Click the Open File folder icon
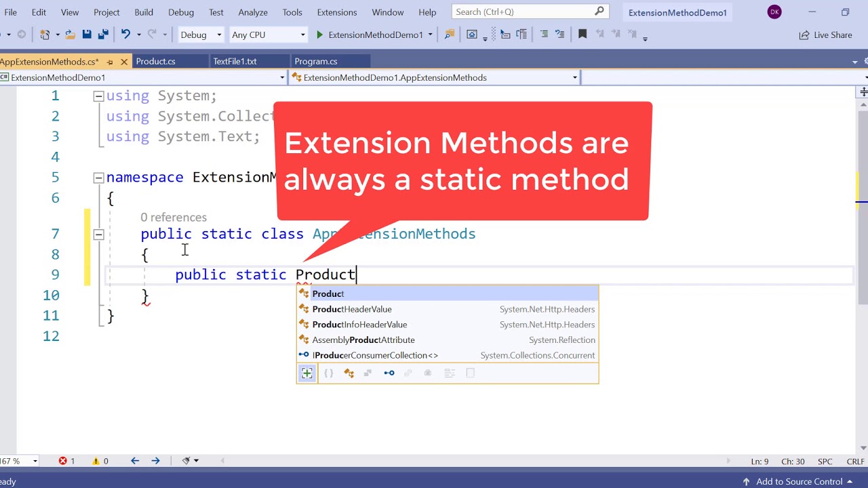Image resolution: width=868 pixels, height=488 pixels. (x=71, y=35)
